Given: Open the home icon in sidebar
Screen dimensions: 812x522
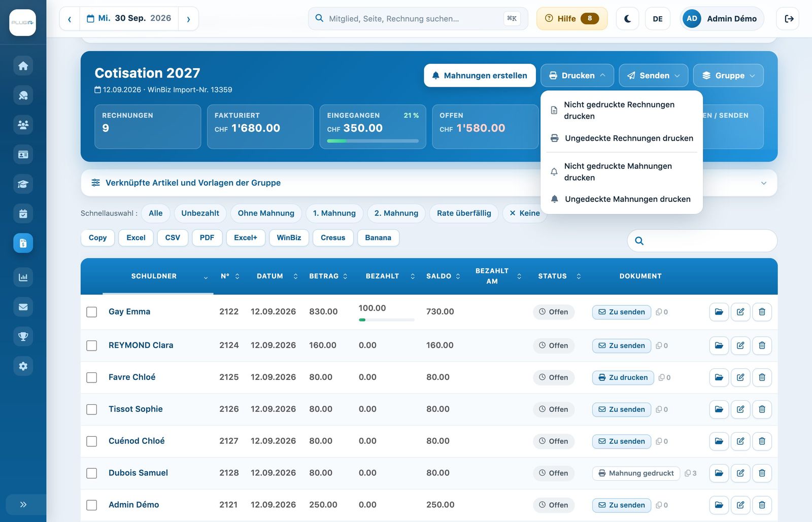Looking at the screenshot, I should pos(23,66).
